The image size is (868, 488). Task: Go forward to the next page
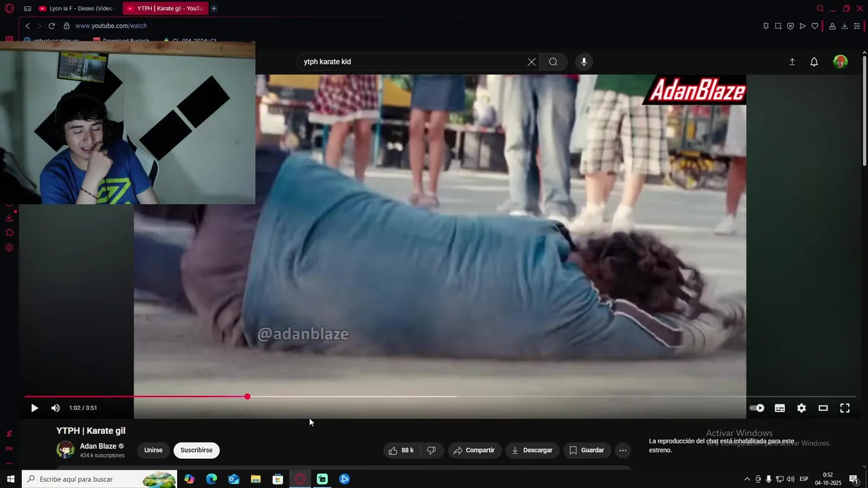point(39,26)
